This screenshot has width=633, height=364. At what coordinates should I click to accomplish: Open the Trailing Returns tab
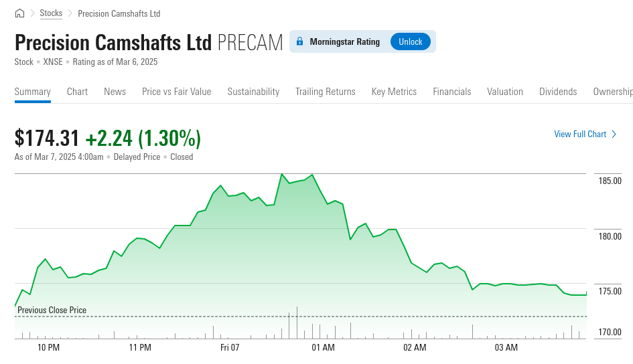point(326,92)
